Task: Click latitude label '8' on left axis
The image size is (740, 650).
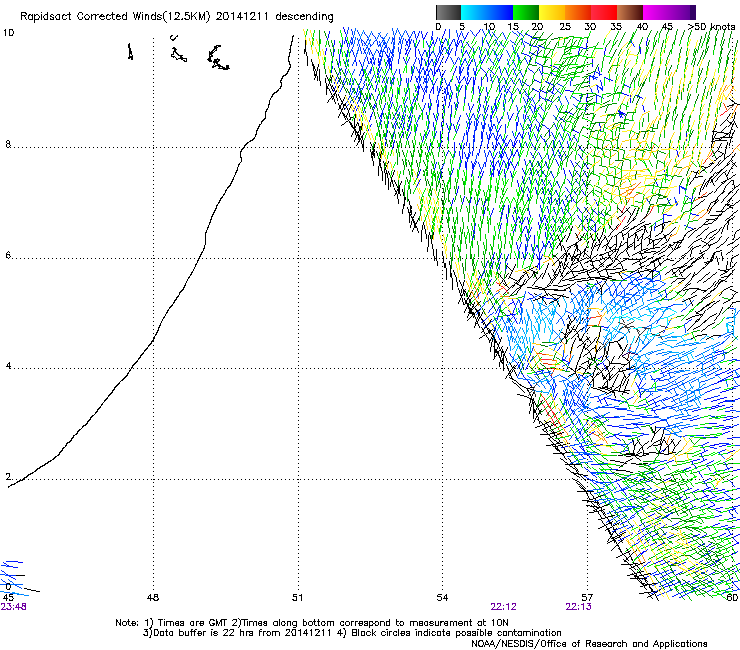Action: point(8,144)
